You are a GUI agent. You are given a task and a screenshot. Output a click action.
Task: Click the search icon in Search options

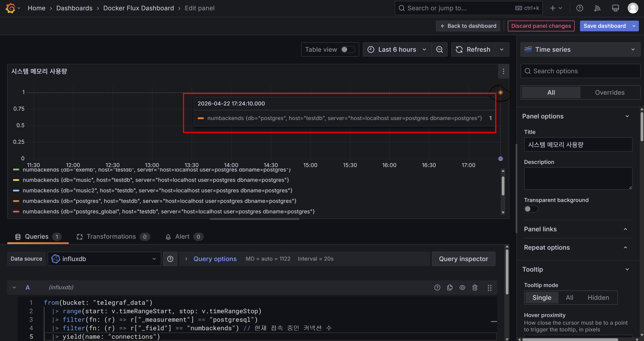coord(527,71)
